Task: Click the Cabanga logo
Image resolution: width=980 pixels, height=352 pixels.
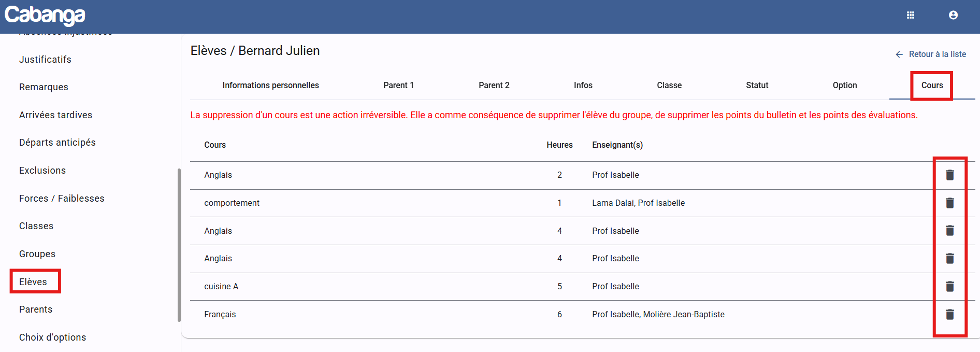Action: pyautogui.click(x=45, y=16)
